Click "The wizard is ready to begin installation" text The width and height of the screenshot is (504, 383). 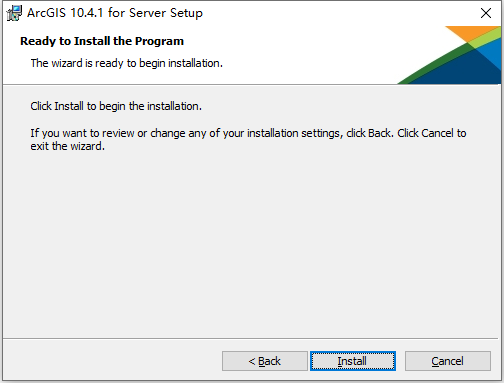(127, 63)
